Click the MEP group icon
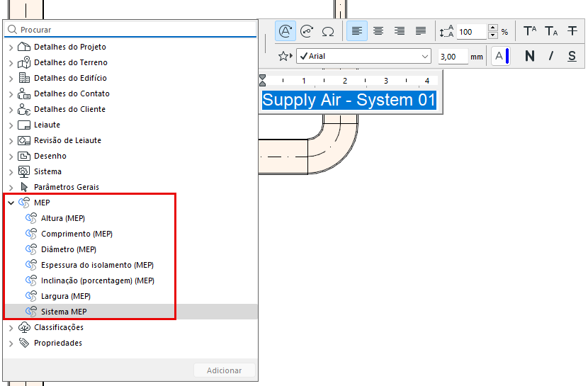The width and height of the screenshot is (588, 386). [24, 203]
